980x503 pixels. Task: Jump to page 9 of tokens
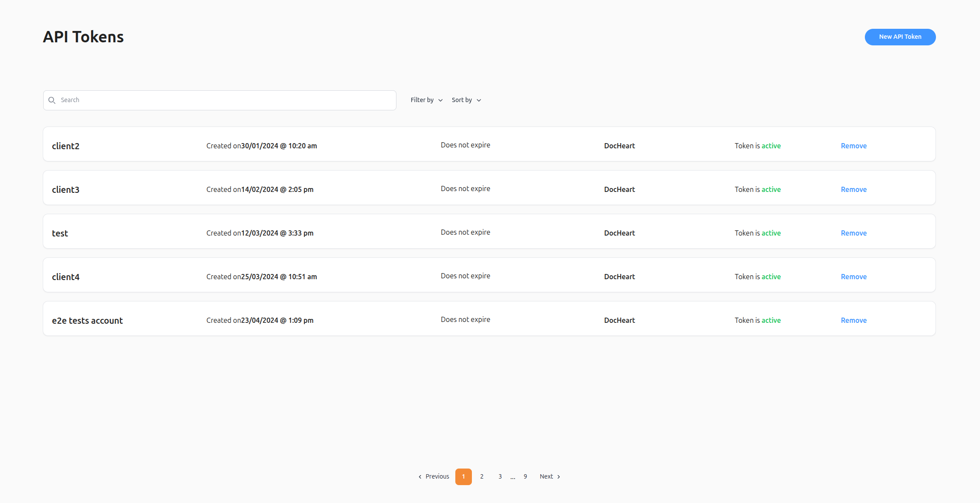click(x=525, y=476)
